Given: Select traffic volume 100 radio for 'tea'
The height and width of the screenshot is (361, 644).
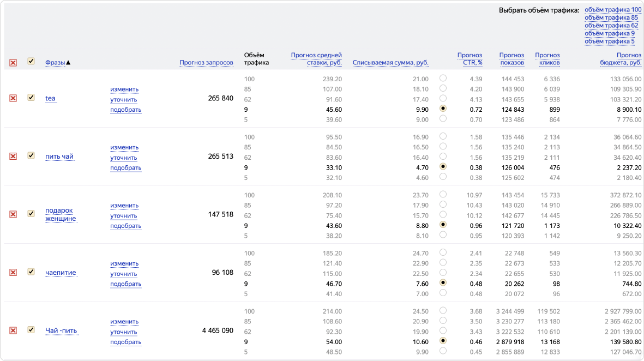Looking at the screenshot, I should (x=443, y=78).
